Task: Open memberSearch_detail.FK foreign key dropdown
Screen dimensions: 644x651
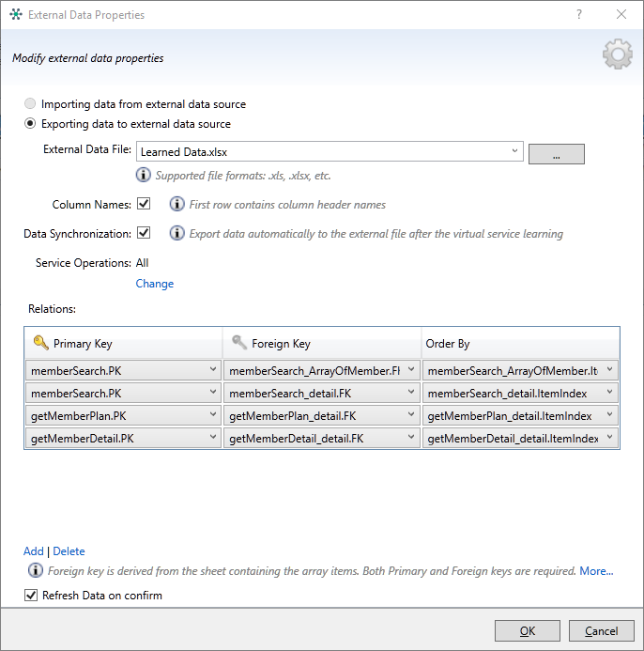Action: (x=411, y=392)
